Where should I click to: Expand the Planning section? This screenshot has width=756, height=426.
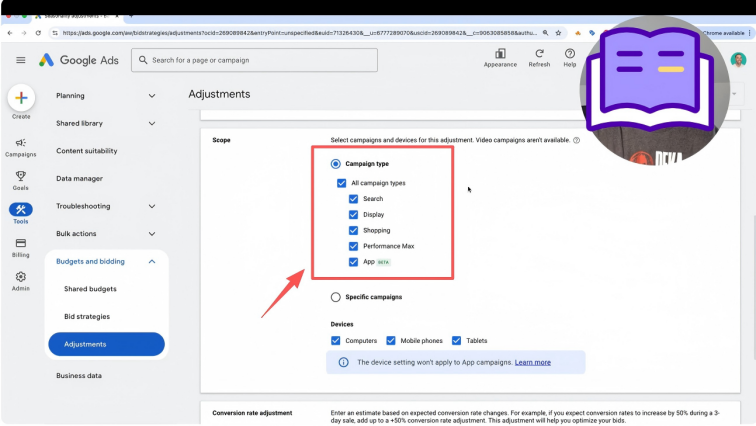(x=152, y=96)
